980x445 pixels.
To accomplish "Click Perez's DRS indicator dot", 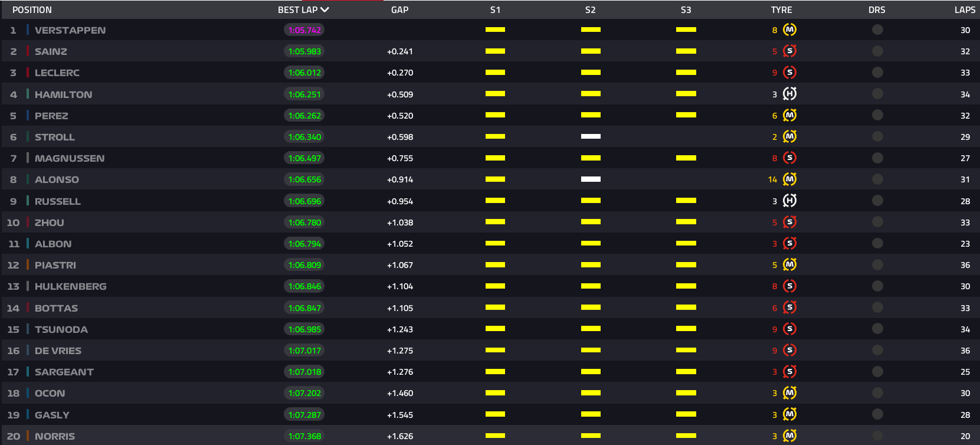I will 877,115.
